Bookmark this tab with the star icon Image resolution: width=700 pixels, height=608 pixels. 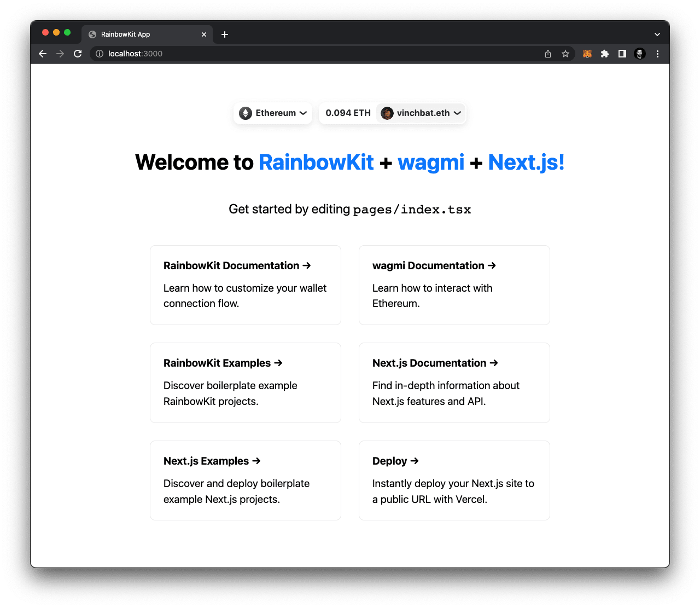click(x=565, y=54)
